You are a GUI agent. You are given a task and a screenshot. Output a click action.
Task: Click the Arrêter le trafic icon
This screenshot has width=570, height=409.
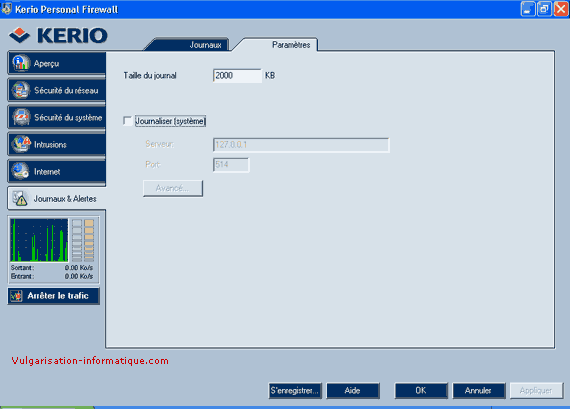(x=16, y=296)
